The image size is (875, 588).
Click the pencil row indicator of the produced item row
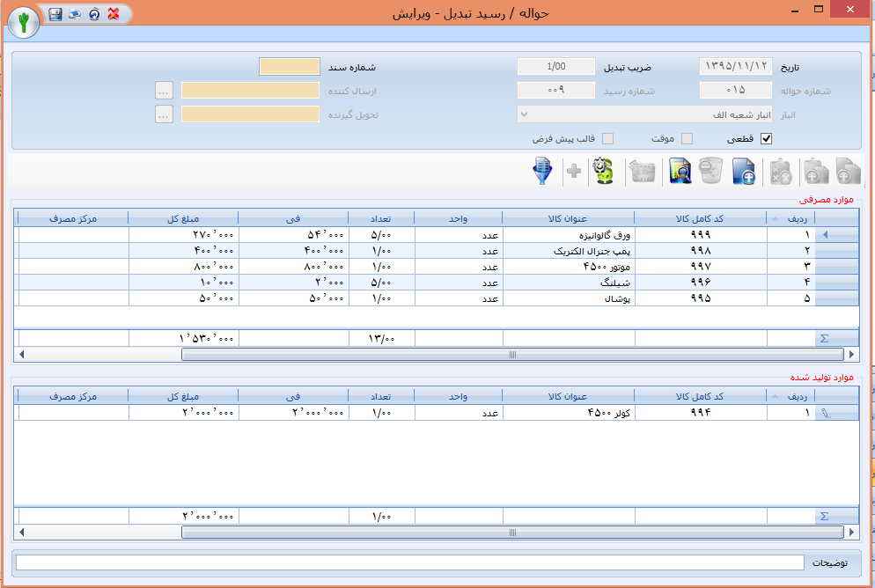826,413
